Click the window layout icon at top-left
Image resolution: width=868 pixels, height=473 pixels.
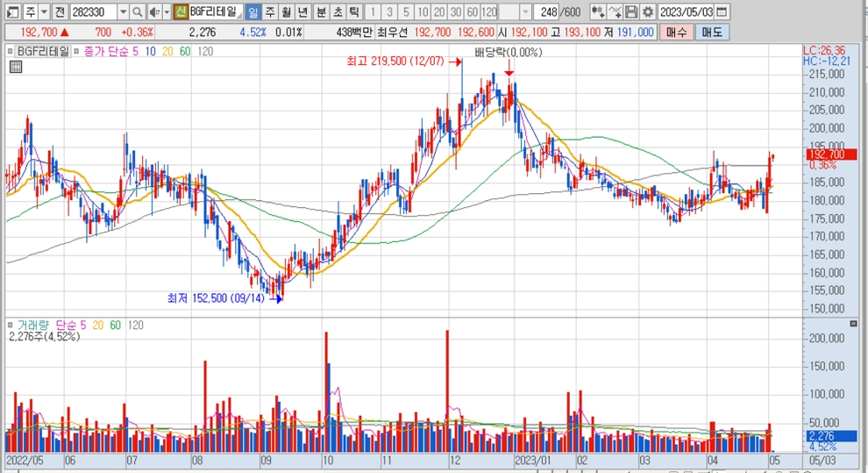13,12
